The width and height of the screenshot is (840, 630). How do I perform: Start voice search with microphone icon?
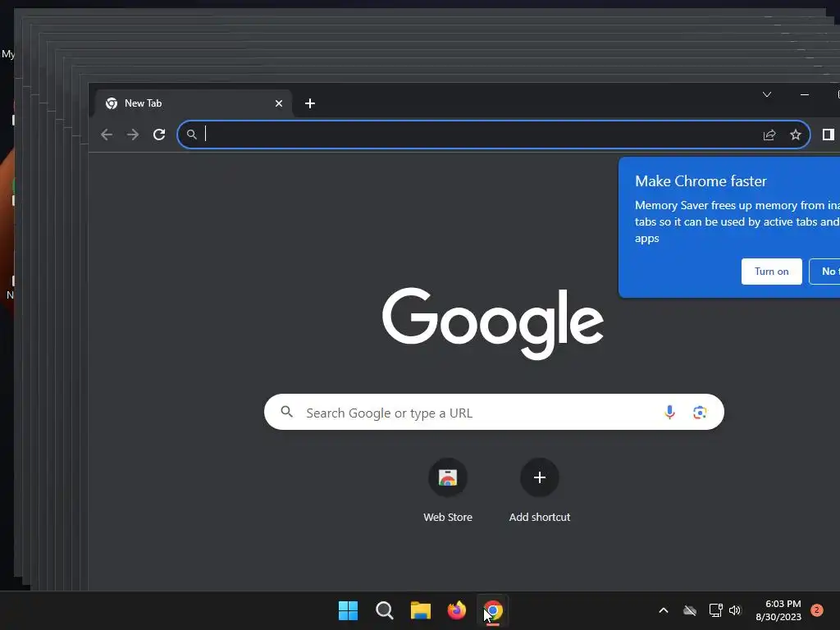pyautogui.click(x=669, y=412)
